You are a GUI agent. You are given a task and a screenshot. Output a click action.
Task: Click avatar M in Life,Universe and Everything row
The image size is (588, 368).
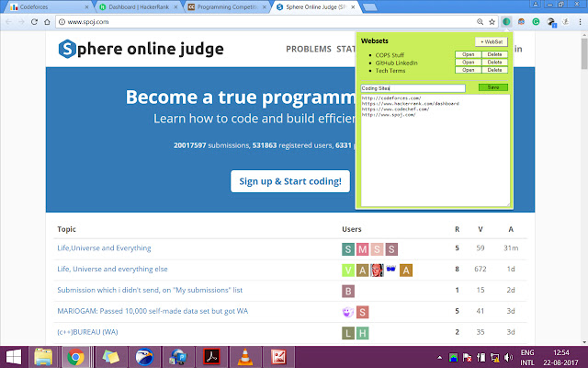coord(362,249)
